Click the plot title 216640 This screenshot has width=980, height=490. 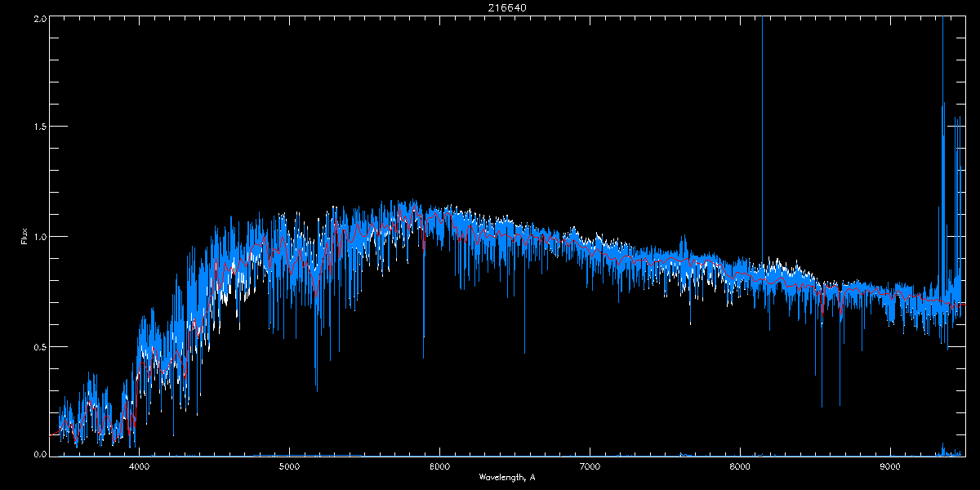507,7
